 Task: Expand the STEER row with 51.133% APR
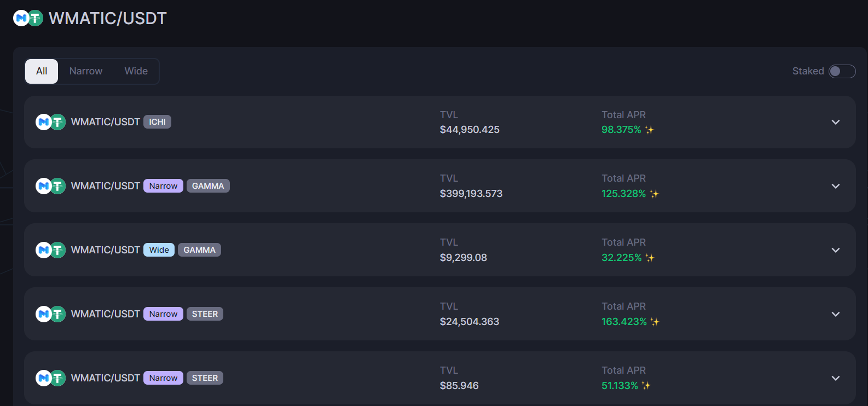[x=836, y=378]
